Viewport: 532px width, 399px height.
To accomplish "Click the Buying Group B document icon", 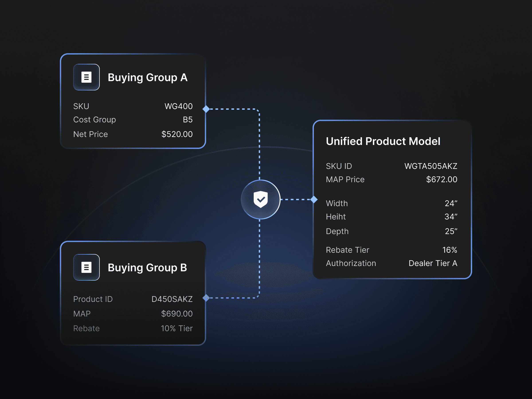I will [x=86, y=267].
